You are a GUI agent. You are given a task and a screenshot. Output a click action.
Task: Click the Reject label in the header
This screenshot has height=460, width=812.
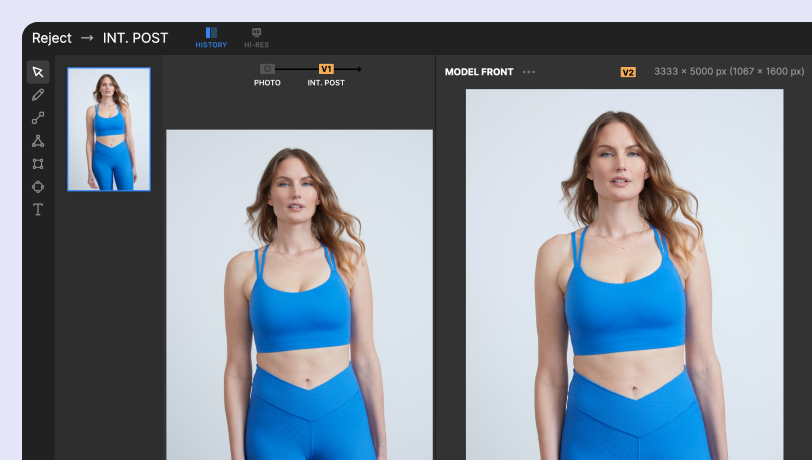[x=52, y=38]
